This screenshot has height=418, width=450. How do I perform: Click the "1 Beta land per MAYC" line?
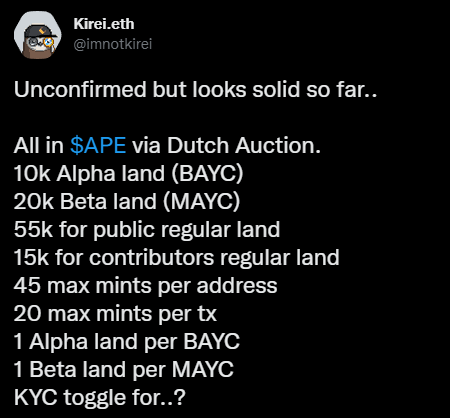tap(124, 370)
